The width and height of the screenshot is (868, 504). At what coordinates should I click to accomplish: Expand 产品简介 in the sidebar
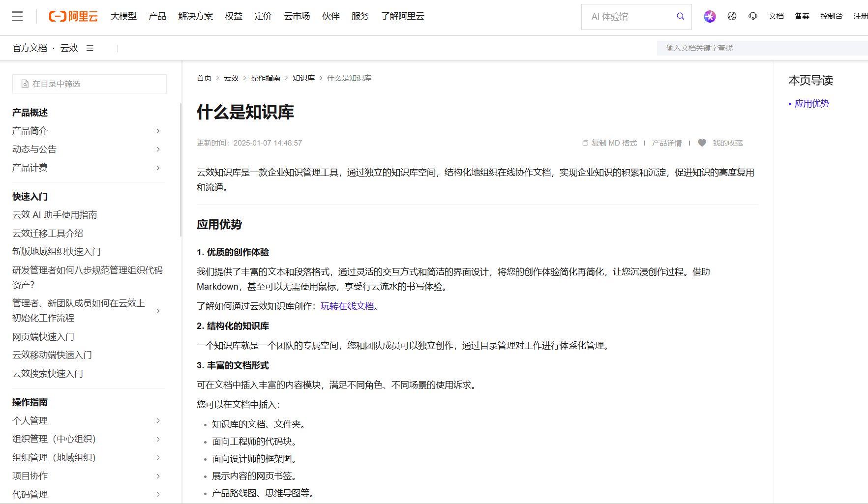pyautogui.click(x=158, y=131)
